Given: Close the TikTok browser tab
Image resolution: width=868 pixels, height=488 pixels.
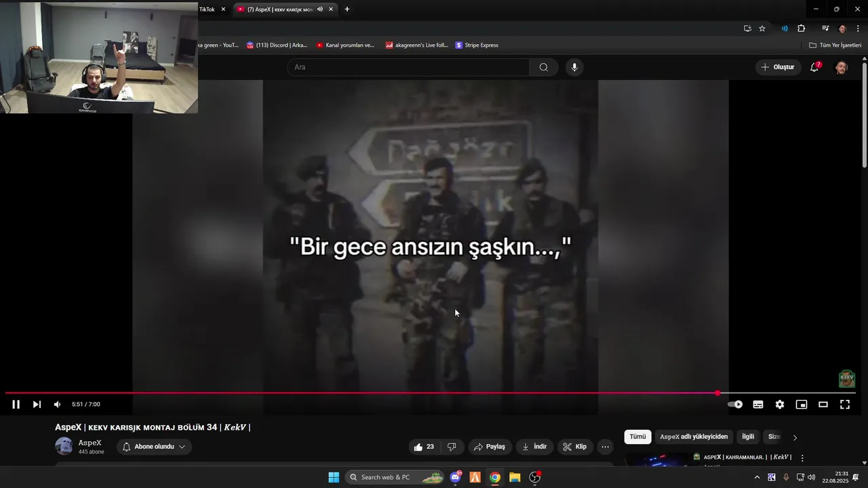Looking at the screenshot, I should [223, 9].
